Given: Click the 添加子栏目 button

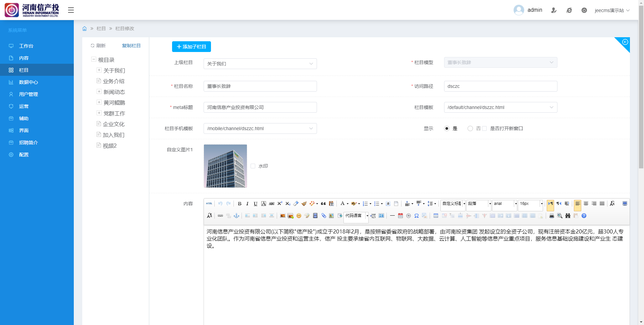Looking at the screenshot, I should tap(191, 47).
